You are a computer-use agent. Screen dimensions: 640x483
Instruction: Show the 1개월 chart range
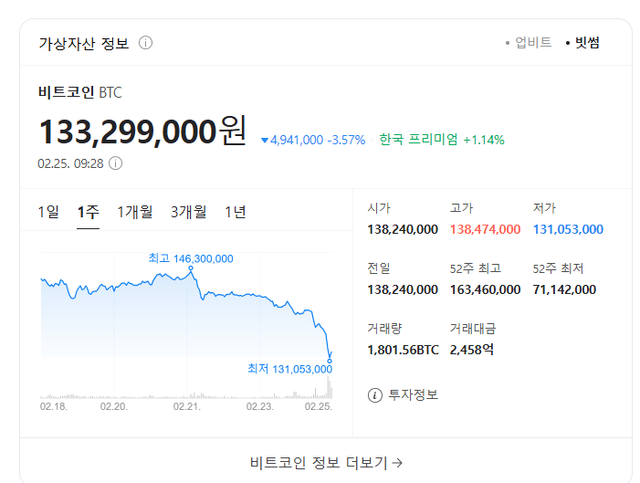(135, 212)
